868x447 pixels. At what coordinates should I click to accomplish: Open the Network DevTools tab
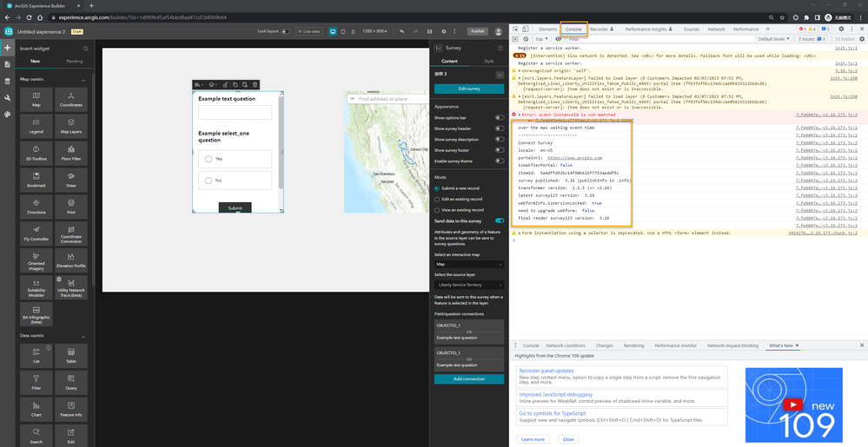(716, 29)
